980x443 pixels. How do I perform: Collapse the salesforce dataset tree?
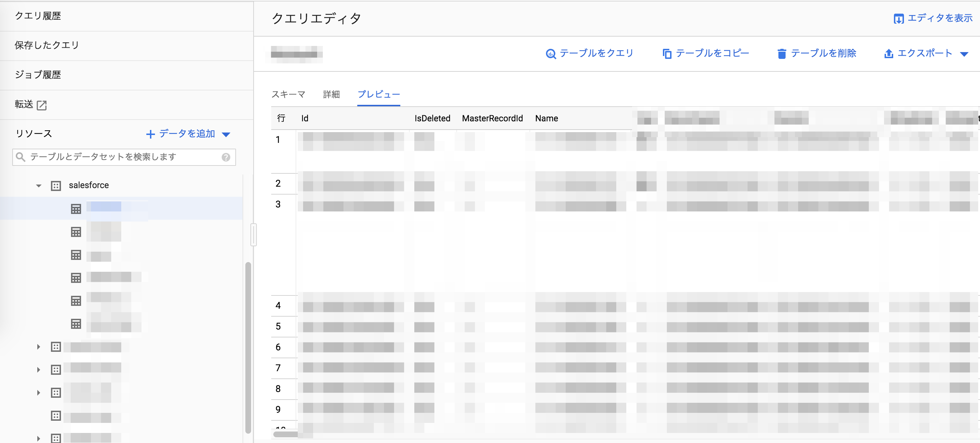38,186
